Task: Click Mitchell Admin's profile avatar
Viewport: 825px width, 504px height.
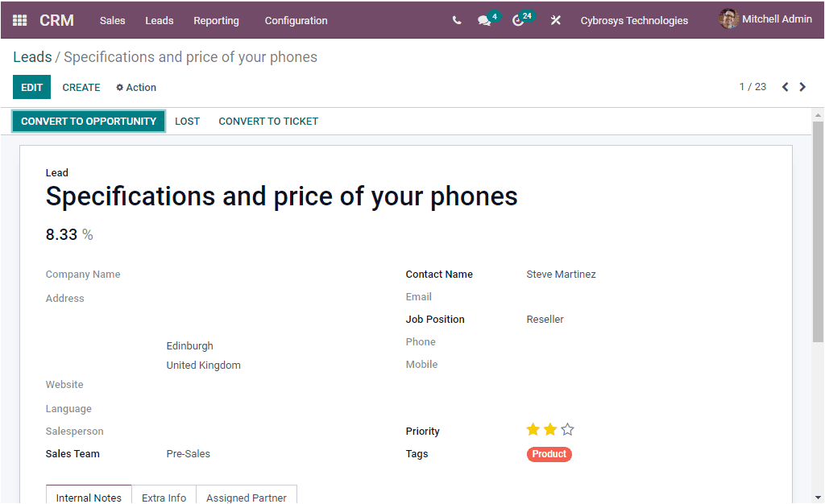Action: pos(729,19)
